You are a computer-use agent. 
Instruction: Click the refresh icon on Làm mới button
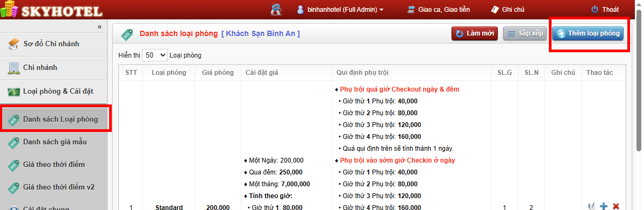click(x=460, y=34)
